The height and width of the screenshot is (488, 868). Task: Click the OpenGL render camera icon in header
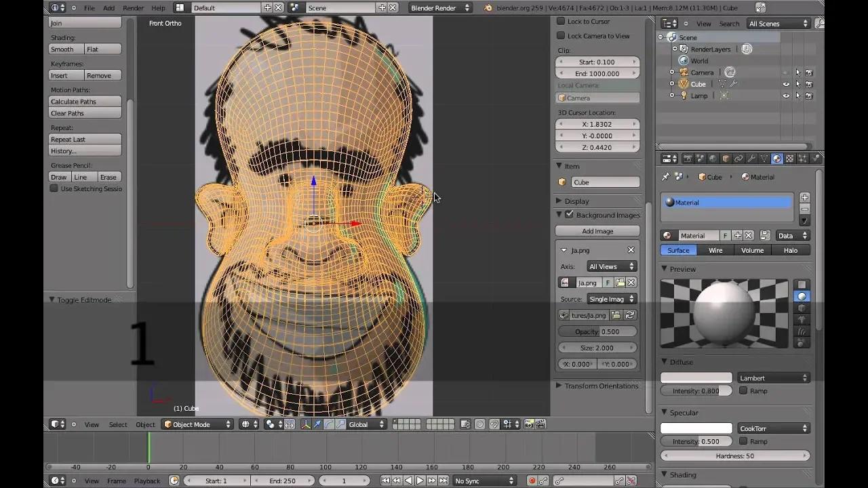tap(528, 424)
